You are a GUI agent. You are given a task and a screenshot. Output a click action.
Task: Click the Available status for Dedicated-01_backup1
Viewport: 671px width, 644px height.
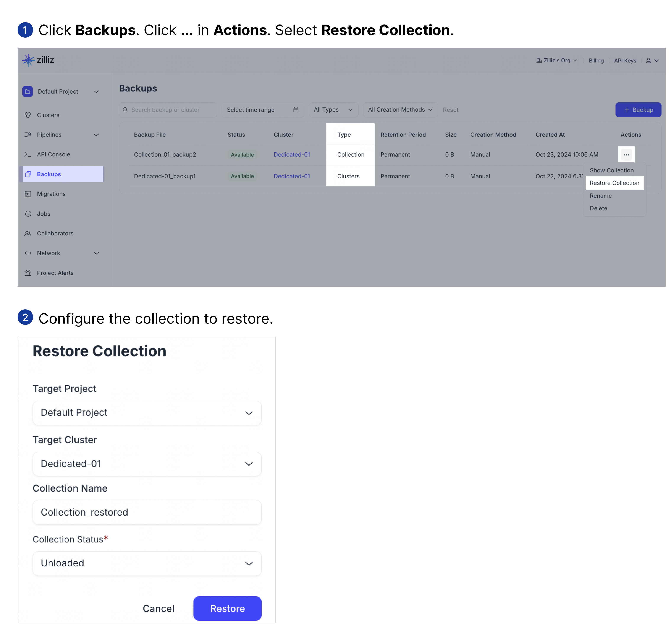pos(242,176)
